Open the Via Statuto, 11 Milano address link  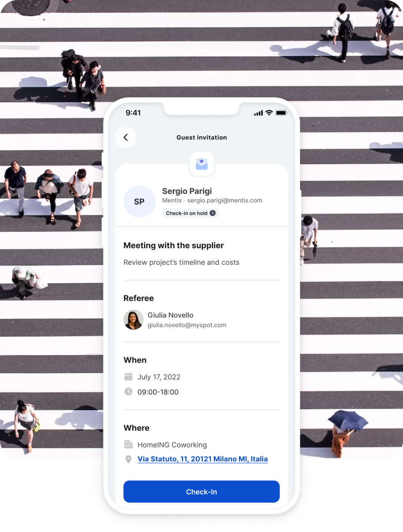coord(202,459)
